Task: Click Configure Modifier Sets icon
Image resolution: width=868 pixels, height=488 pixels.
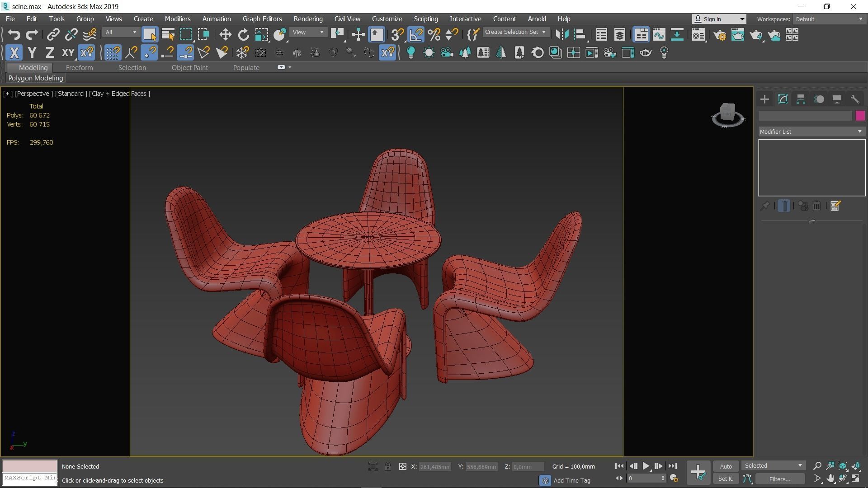Action: click(x=835, y=206)
